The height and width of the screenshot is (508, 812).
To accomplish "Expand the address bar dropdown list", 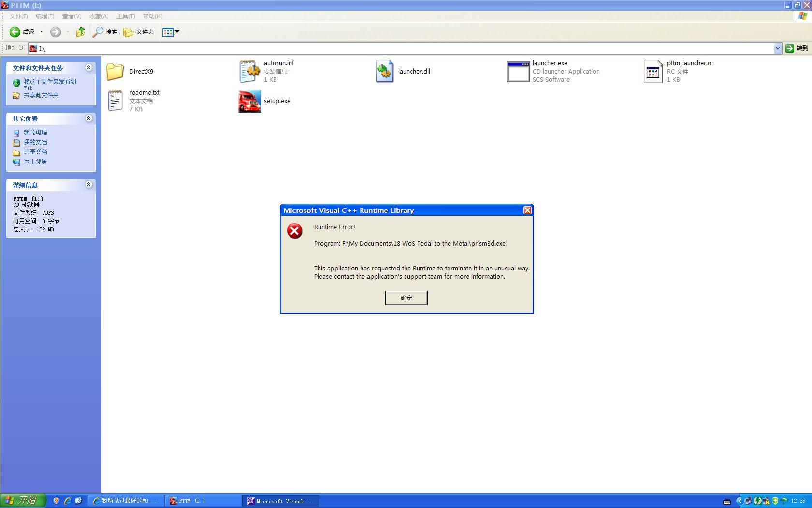I will coord(778,48).
